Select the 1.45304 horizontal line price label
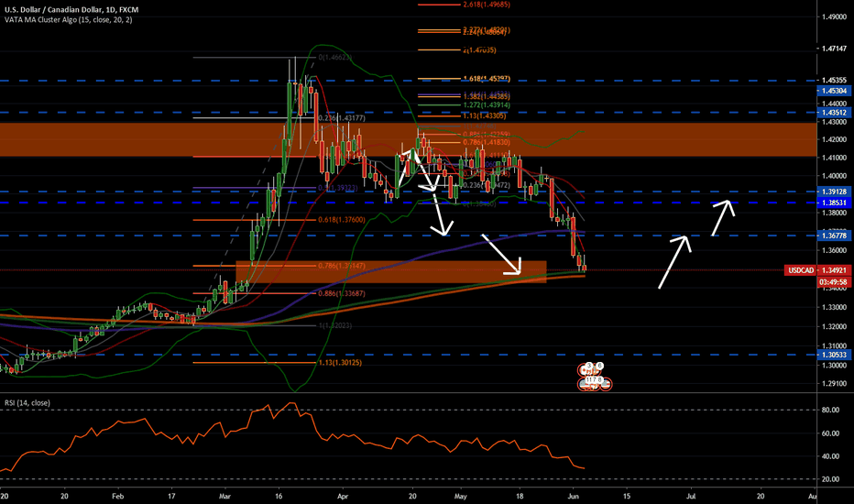Image resolution: width=854 pixels, height=504 pixels. [833, 91]
